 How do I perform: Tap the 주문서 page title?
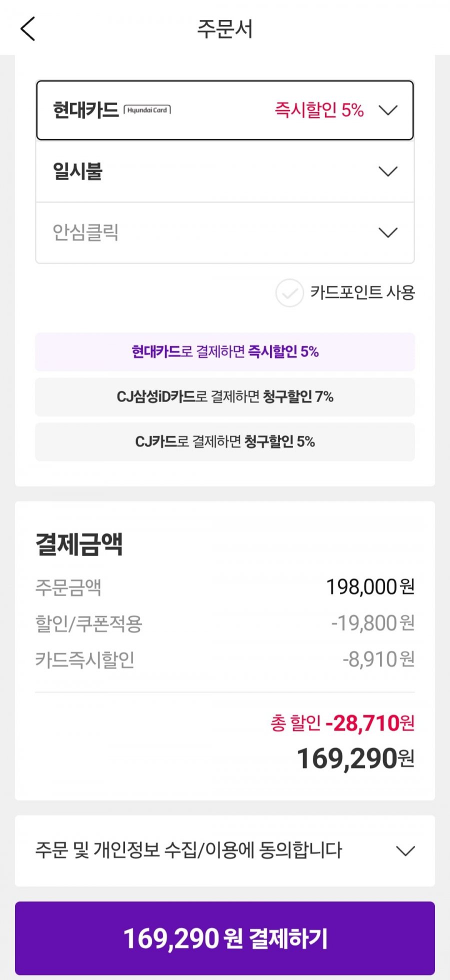(225, 28)
